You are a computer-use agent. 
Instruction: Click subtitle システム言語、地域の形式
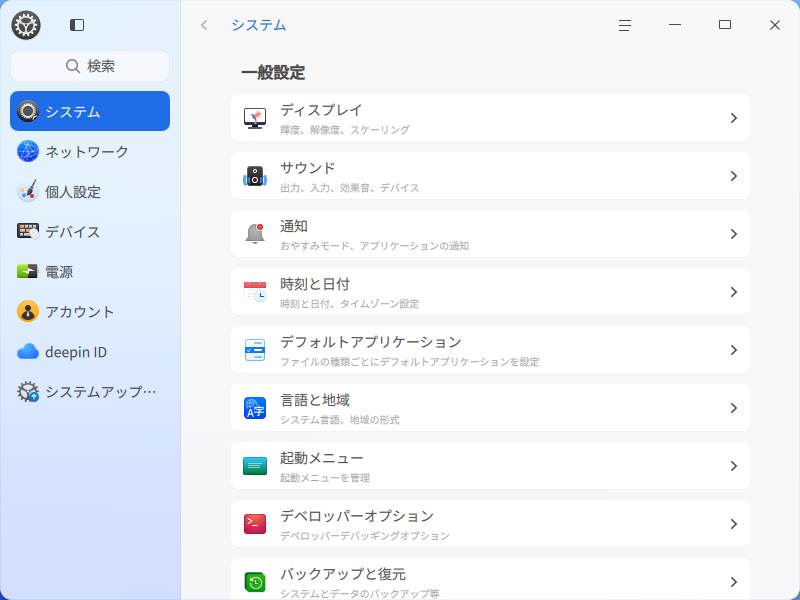coord(340,420)
